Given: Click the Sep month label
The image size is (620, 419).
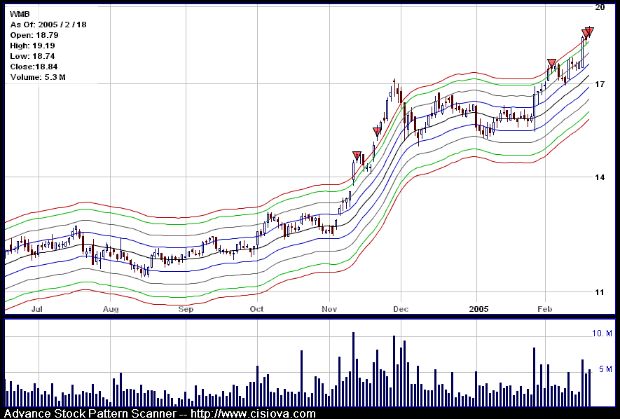Looking at the screenshot, I should coord(186,309).
